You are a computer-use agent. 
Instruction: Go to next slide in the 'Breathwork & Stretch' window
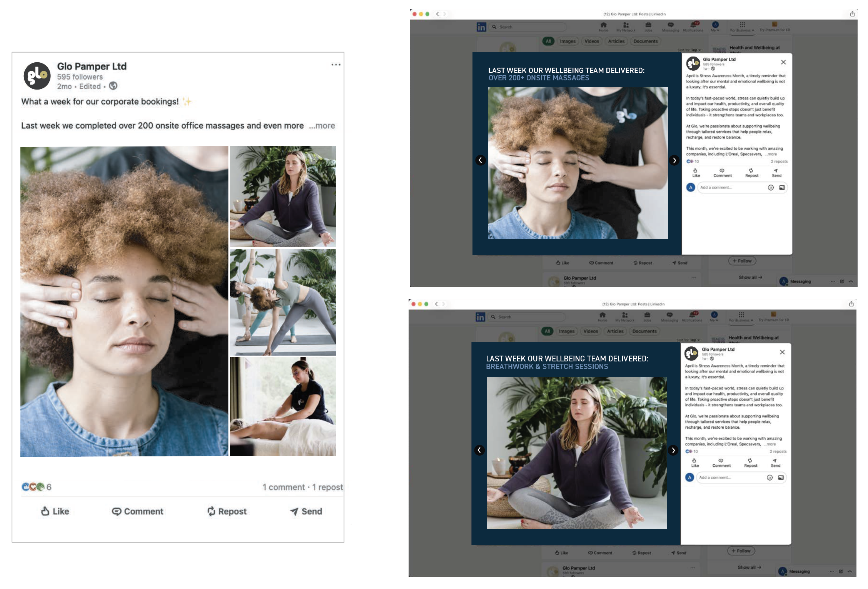pos(673,450)
